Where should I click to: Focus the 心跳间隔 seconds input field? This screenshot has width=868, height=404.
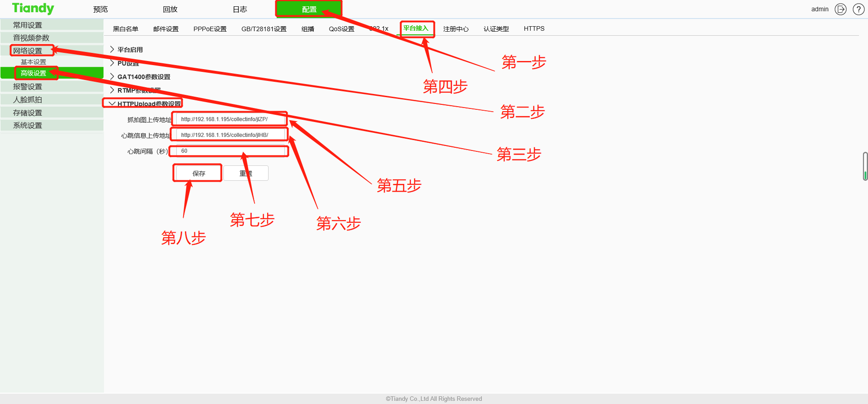pos(231,151)
